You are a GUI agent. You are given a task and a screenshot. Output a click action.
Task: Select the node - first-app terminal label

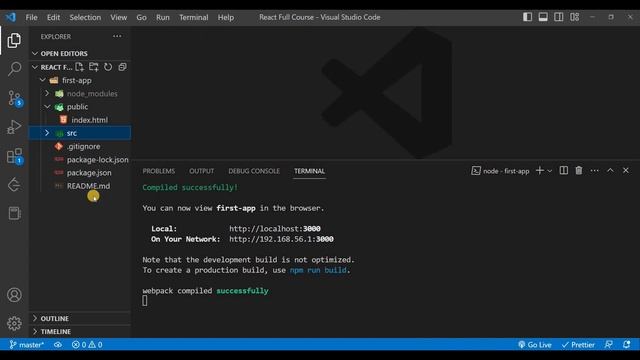click(x=500, y=171)
